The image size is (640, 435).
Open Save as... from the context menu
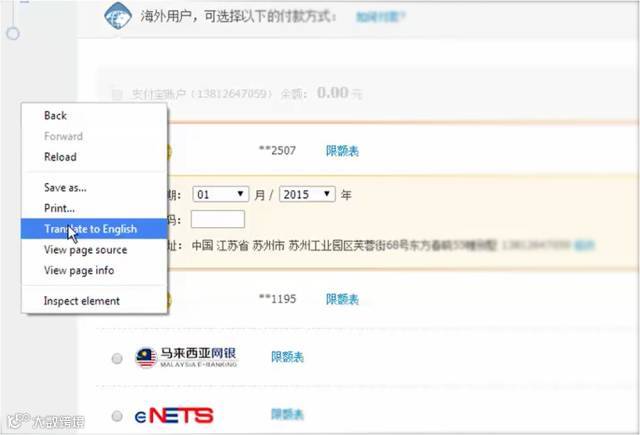point(94,187)
